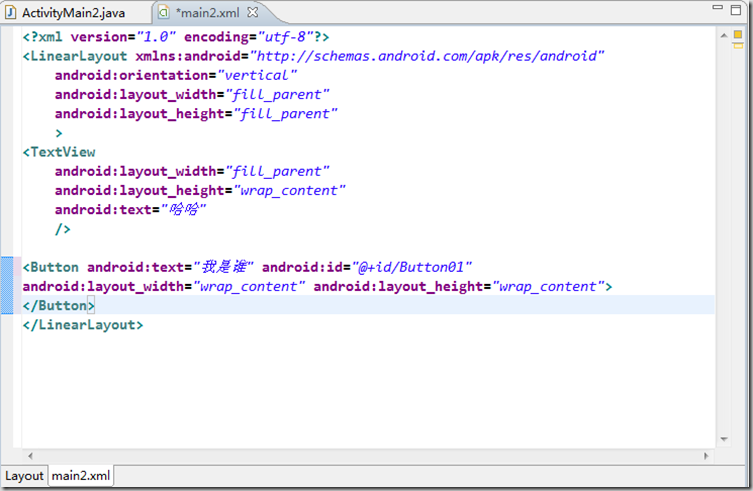Place cursor in the "@+id/Button01" id value
Viewport: 753px width, 491px height.
coord(411,267)
